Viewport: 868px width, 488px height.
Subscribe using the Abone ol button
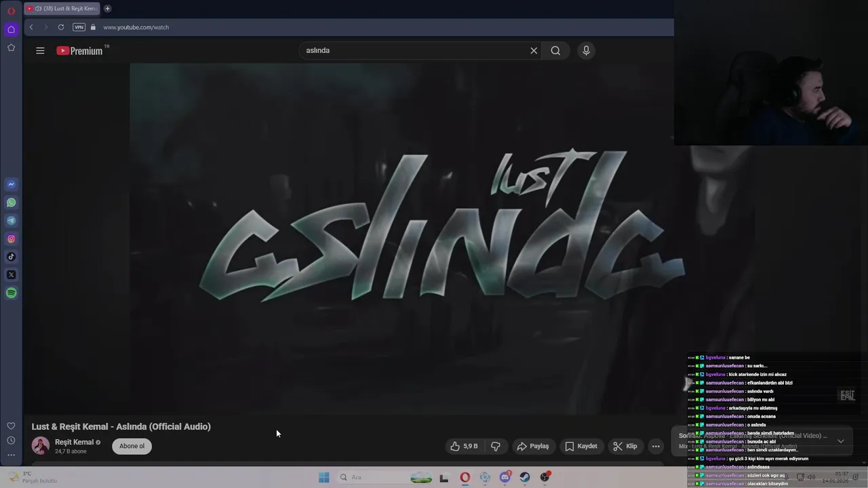pos(132,446)
